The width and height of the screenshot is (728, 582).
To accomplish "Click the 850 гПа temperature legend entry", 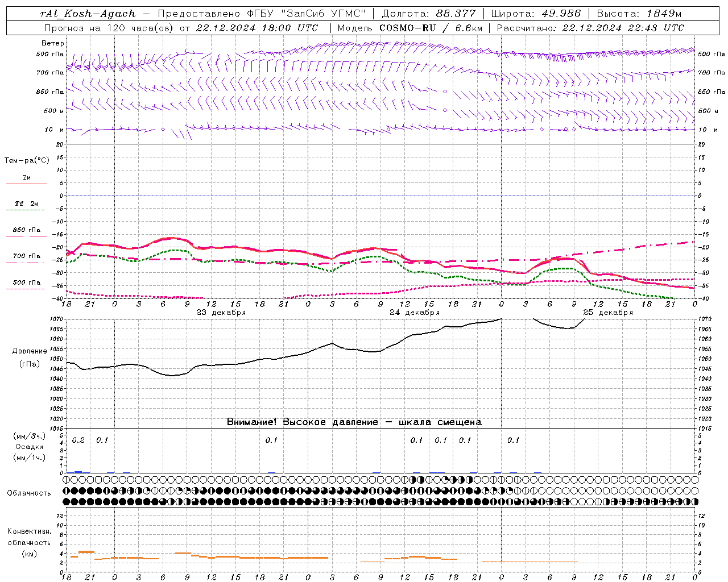I will [27, 230].
